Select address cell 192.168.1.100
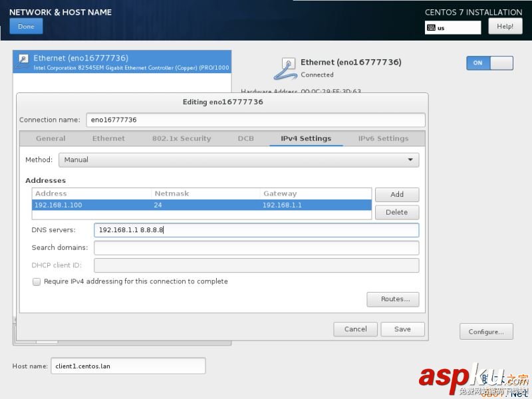This screenshot has width=532, height=399. (x=59, y=205)
